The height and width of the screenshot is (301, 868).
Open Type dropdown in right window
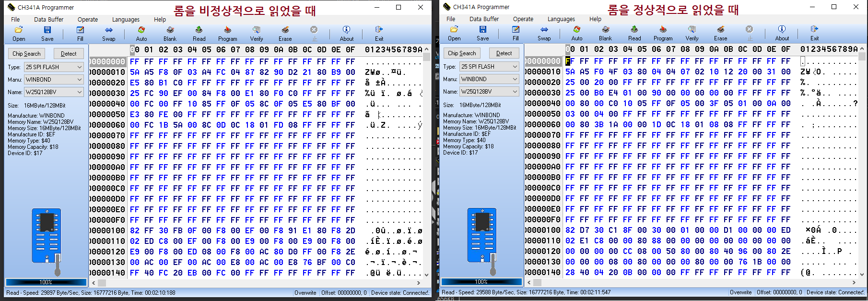[490, 67]
